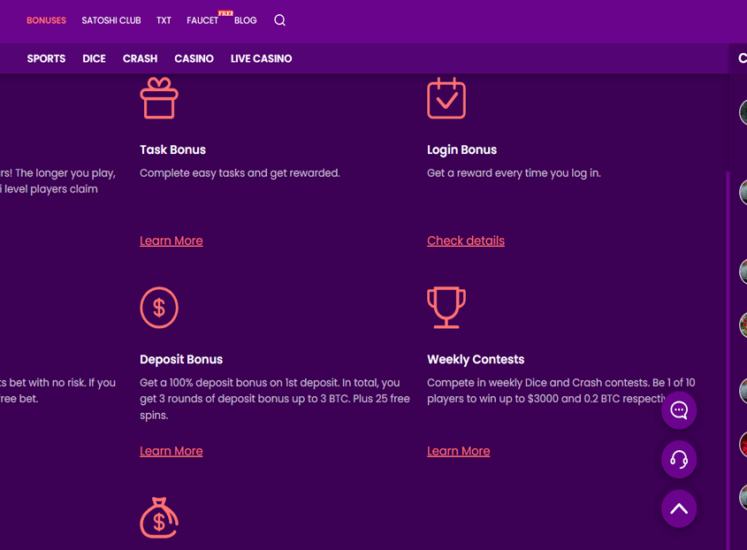Click the Deposit Bonus dollar coin icon
This screenshot has width=747, height=550.
(159, 307)
